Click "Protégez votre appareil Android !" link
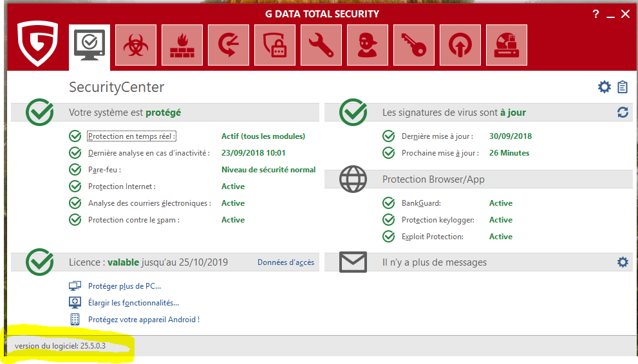Image resolution: width=638 pixels, height=364 pixels. (x=144, y=320)
